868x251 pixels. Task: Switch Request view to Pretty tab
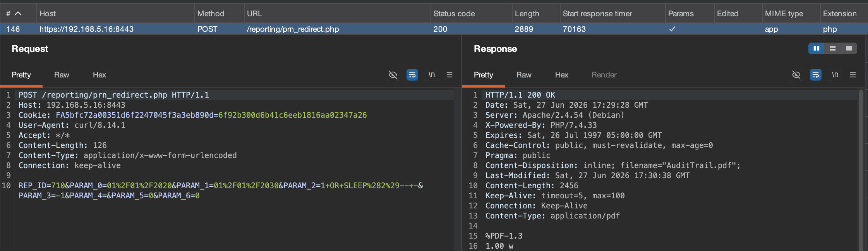click(x=21, y=75)
